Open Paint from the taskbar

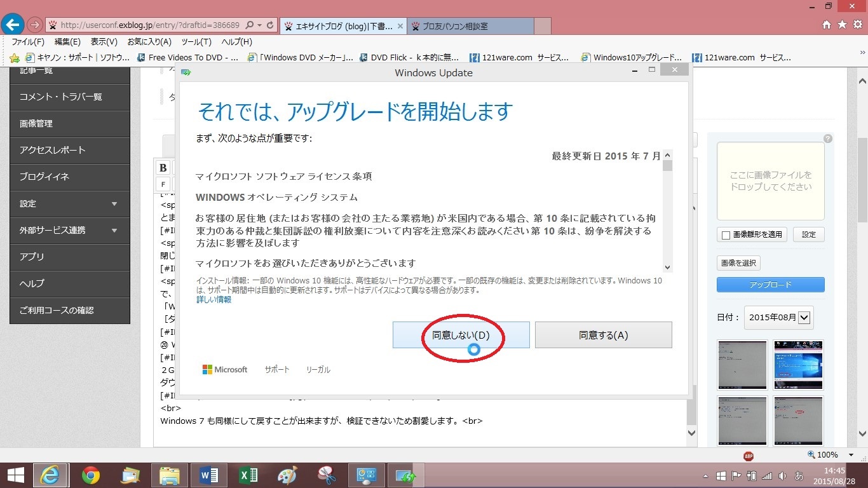tap(287, 475)
